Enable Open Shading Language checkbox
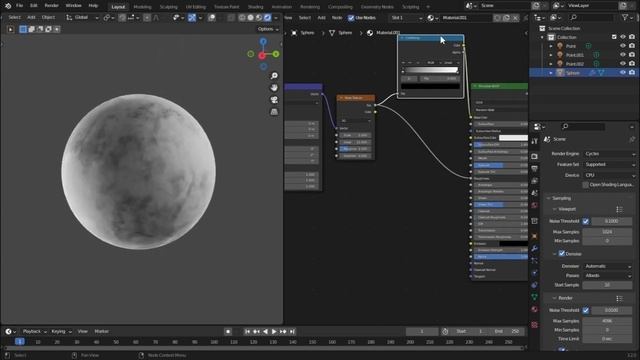 point(586,185)
